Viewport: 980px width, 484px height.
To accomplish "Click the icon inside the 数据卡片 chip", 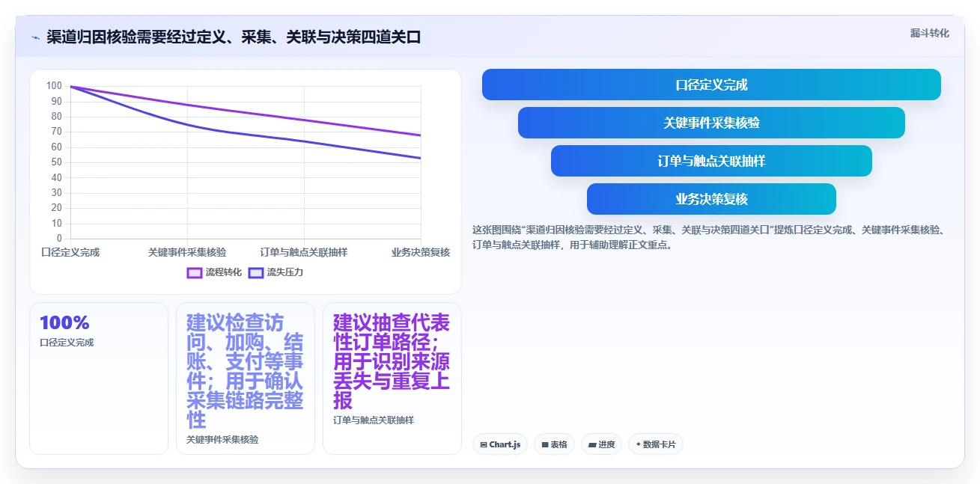I will pyautogui.click(x=638, y=444).
